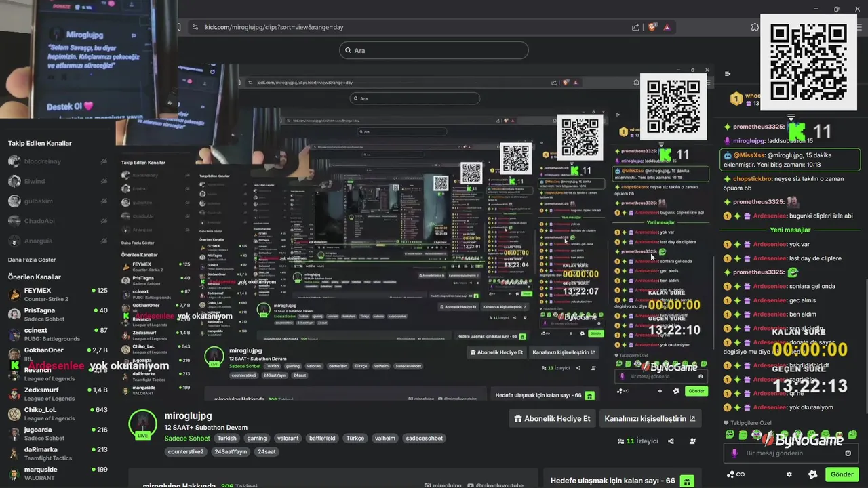The image size is (868, 488).
Task: Select the 24SaatYayın tag on main page
Action: pyautogui.click(x=231, y=451)
